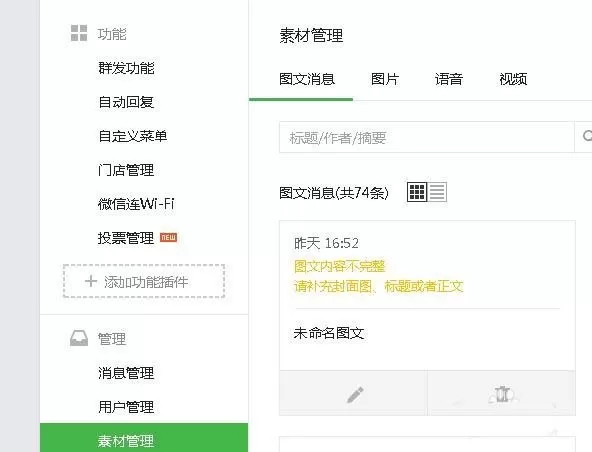Image resolution: width=592 pixels, height=452 pixels.
Task: Click the 图文消息(共74条) count label
Action: pos(334,193)
